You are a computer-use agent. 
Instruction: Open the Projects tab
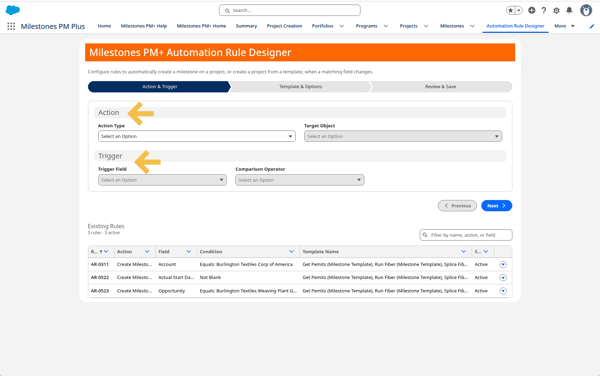coord(409,26)
